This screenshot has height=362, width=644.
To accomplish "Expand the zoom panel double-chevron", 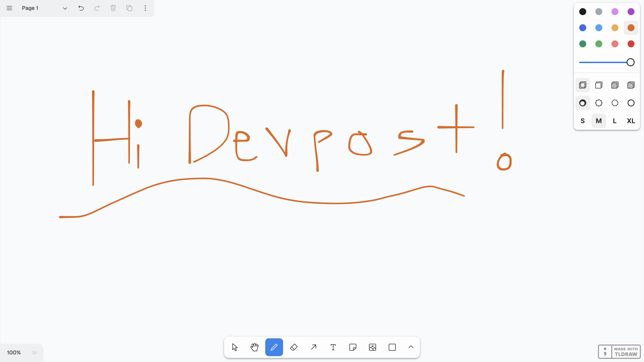I will point(34,353).
